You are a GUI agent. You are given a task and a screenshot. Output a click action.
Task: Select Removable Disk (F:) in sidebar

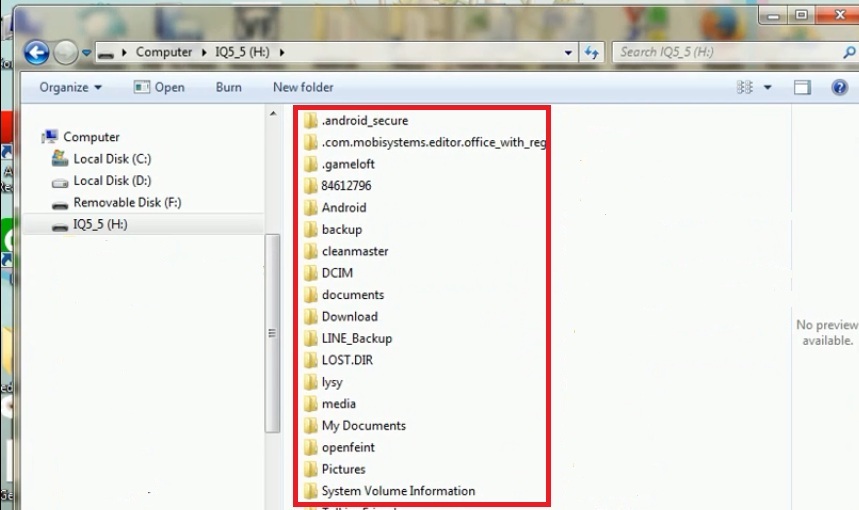[126, 203]
